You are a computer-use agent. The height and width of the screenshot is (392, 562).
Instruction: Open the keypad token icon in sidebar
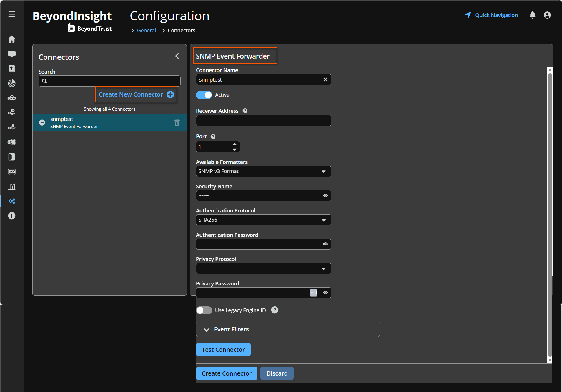[12, 142]
